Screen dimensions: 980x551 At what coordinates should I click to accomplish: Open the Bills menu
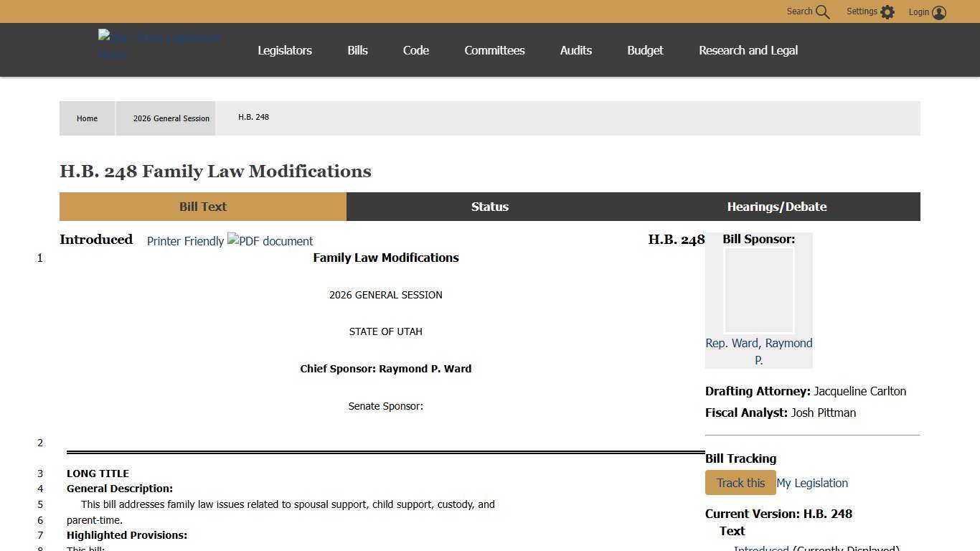pyautogui.click(x=357, y=50)
